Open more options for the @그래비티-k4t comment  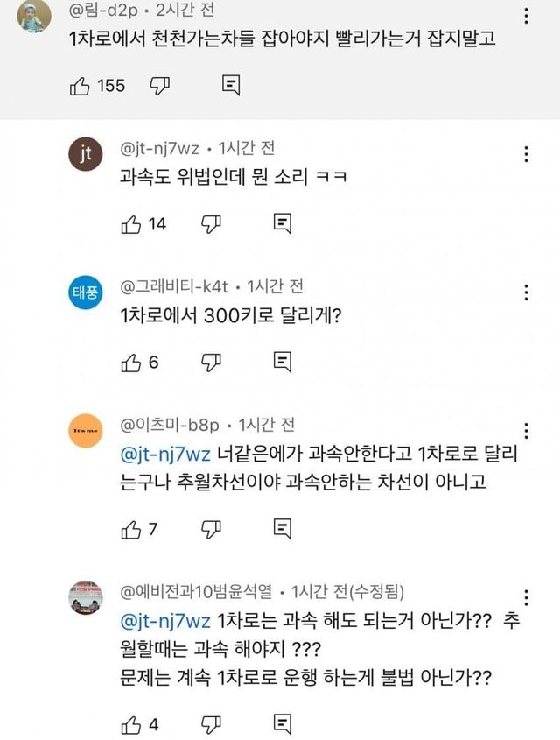pos(525,292)
